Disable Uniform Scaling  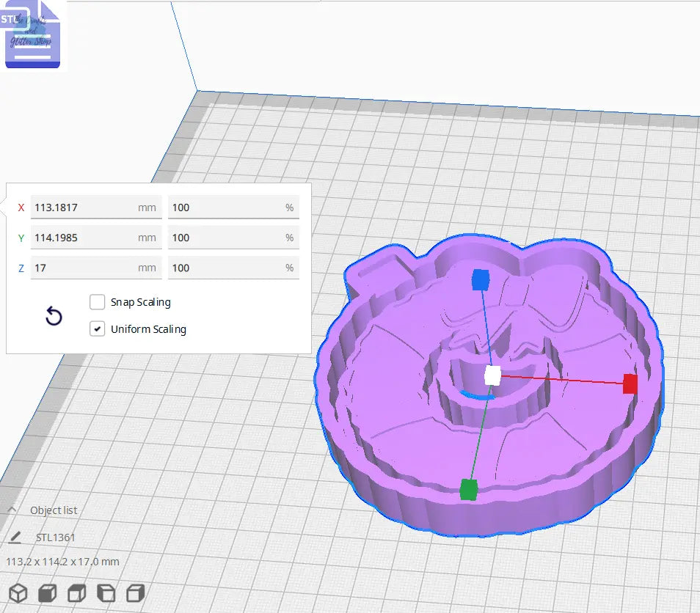(x=97, y=328)
